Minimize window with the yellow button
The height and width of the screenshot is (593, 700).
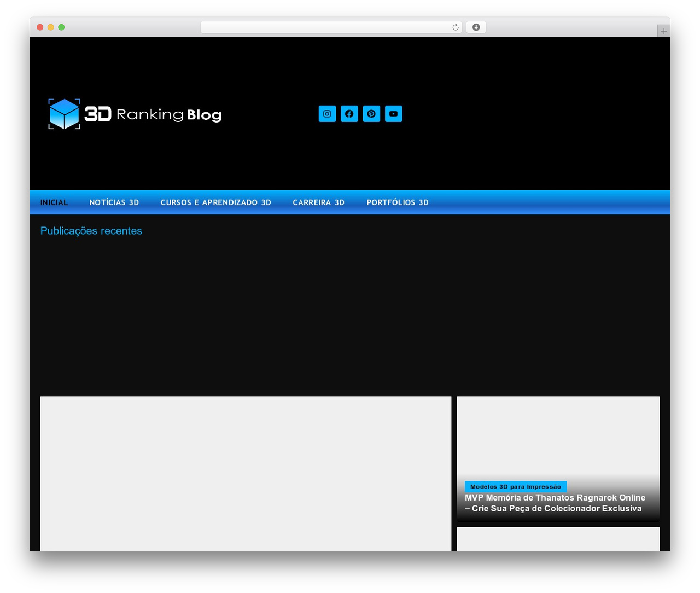[x=51, y=27]
